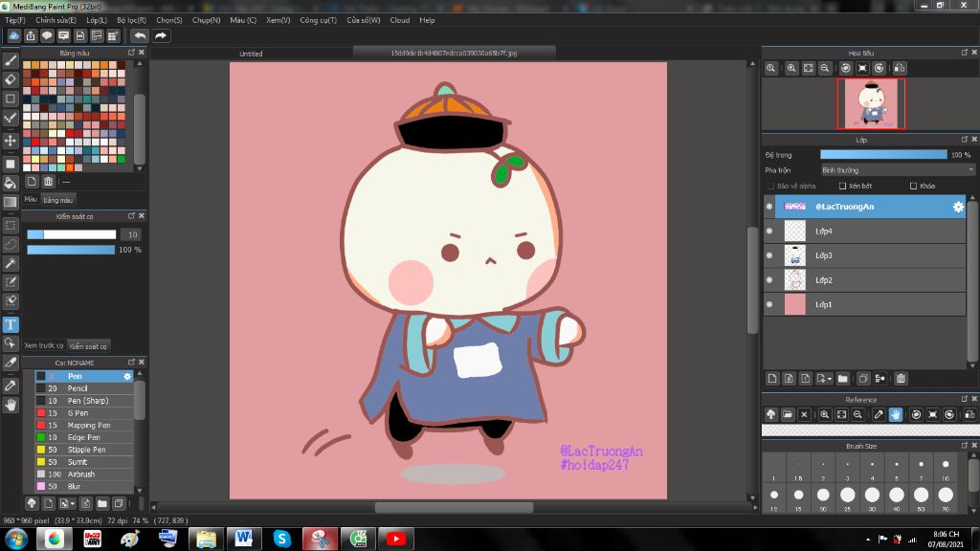The height and width of the screenshot is (551, 980).
Task: Clear the reference image with the X icon
Action: click(804, 414)
